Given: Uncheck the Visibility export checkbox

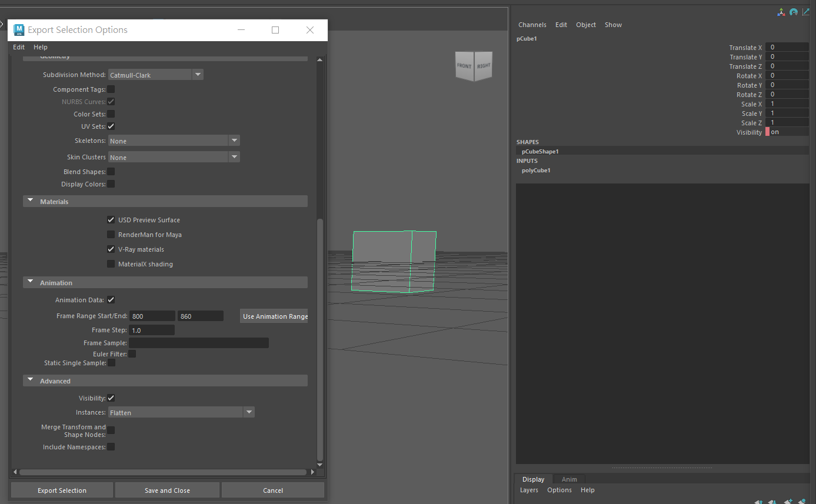Looking at the screenshot, I should tap(111, 398).
